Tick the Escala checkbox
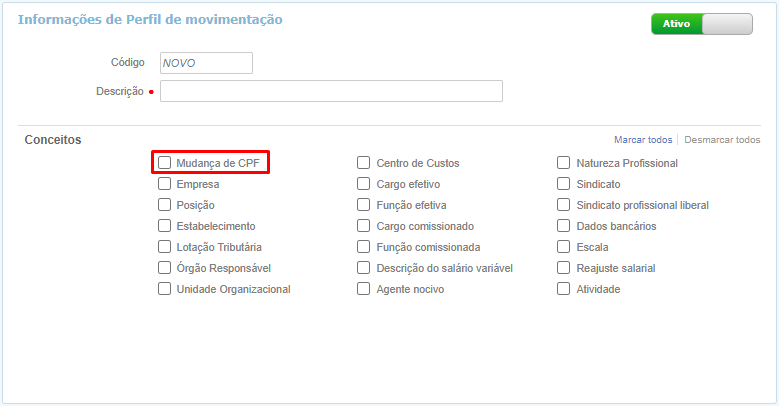779x406 pixels. pyautogui.click(x=565, y=247)
